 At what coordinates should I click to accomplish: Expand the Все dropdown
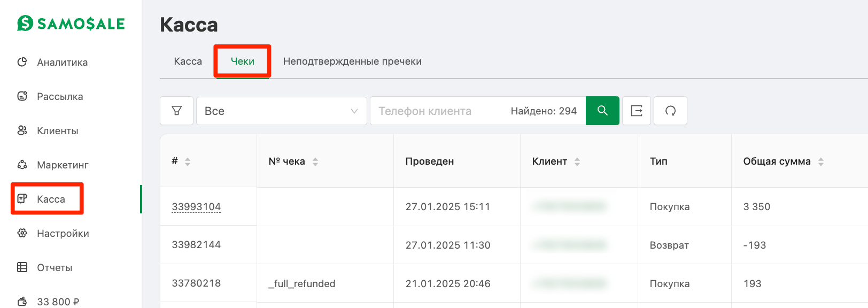pos(282,111)
